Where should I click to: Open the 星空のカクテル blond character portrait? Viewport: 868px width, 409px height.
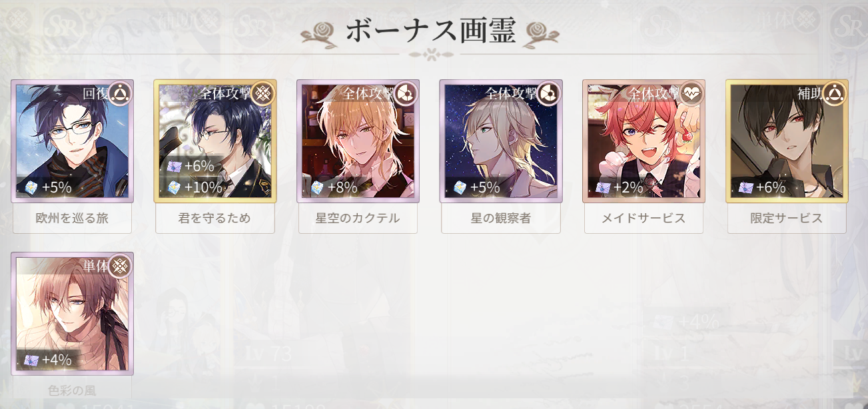(358, 141)
